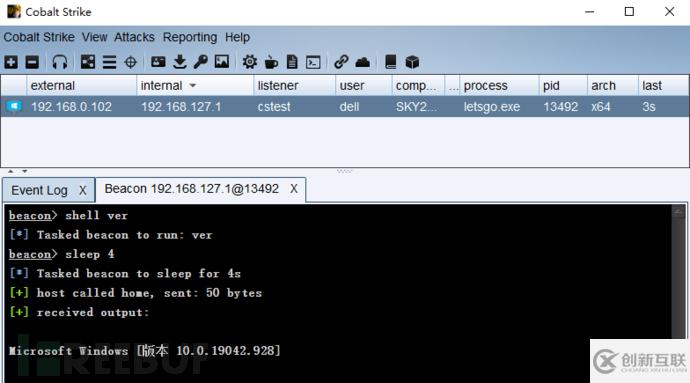690x383 pixels.
Task: Open the About cube icon
Action: point(412,62)
